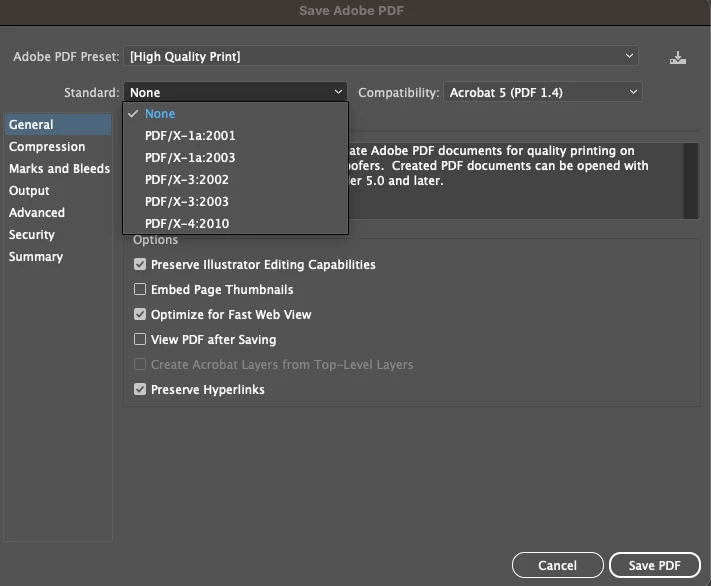Select PDF/X-3:2003 standard option

235,201
